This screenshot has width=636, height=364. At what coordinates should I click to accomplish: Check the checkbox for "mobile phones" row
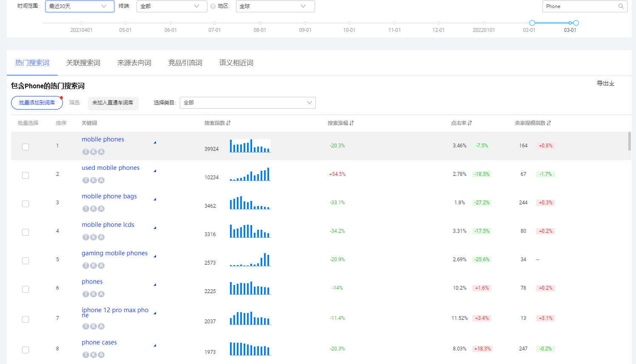click(x=26, y=147)
